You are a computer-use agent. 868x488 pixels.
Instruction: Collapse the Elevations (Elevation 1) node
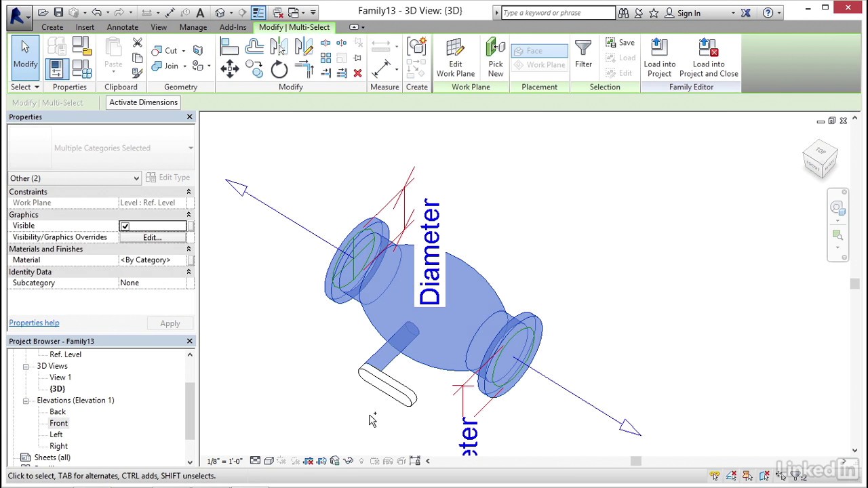26,401
